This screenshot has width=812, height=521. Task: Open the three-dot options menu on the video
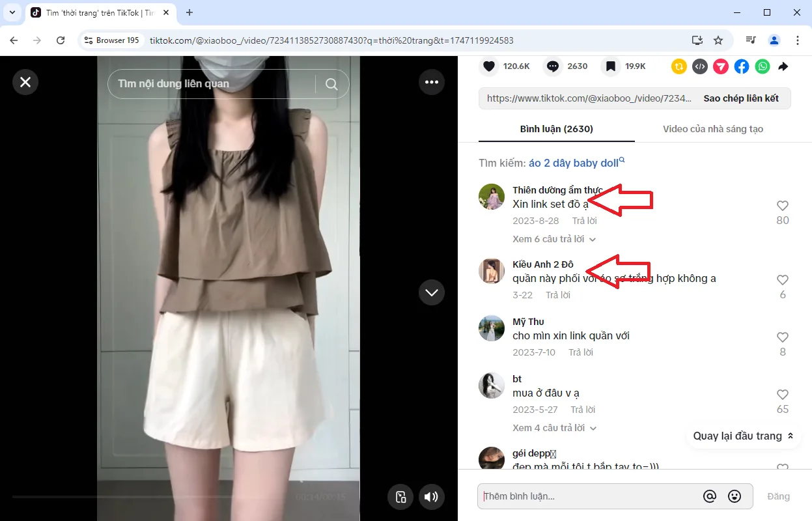tap(431, 82)
